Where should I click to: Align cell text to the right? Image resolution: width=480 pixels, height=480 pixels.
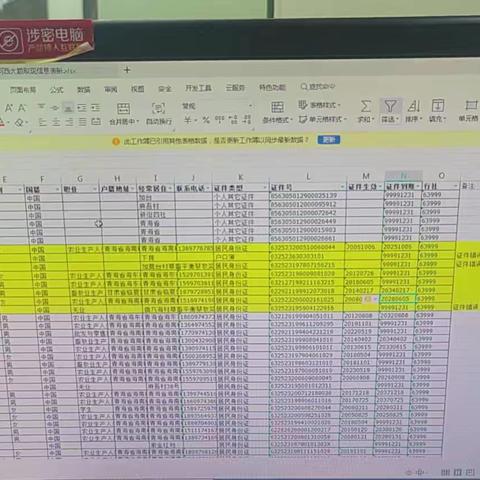pos(69,122)
